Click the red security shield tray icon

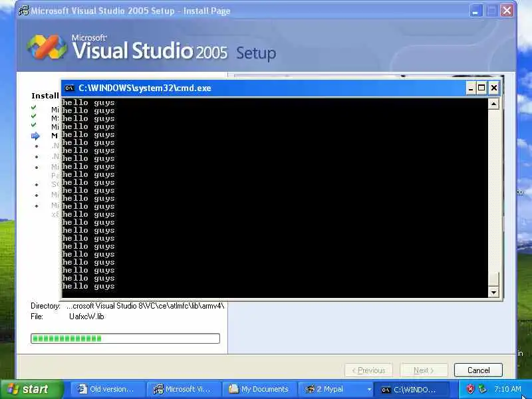(x=470, y=389)
